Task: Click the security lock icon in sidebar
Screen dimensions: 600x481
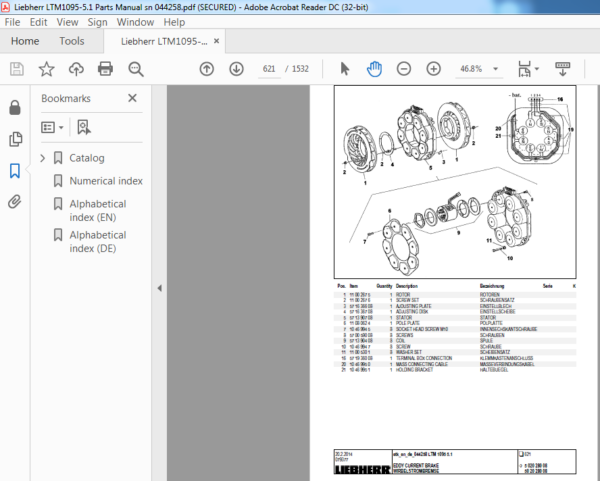Action: pyautogui.click(x=15, y=108)
